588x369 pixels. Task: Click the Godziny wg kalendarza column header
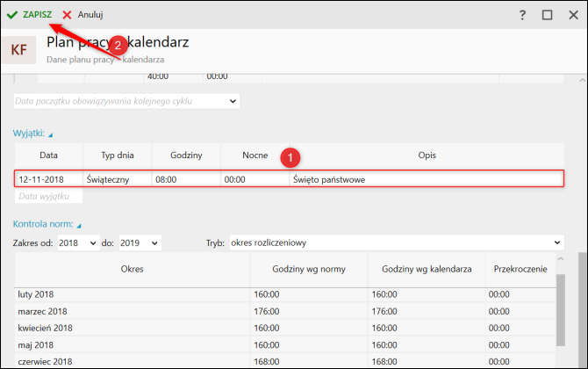(427, 269)
